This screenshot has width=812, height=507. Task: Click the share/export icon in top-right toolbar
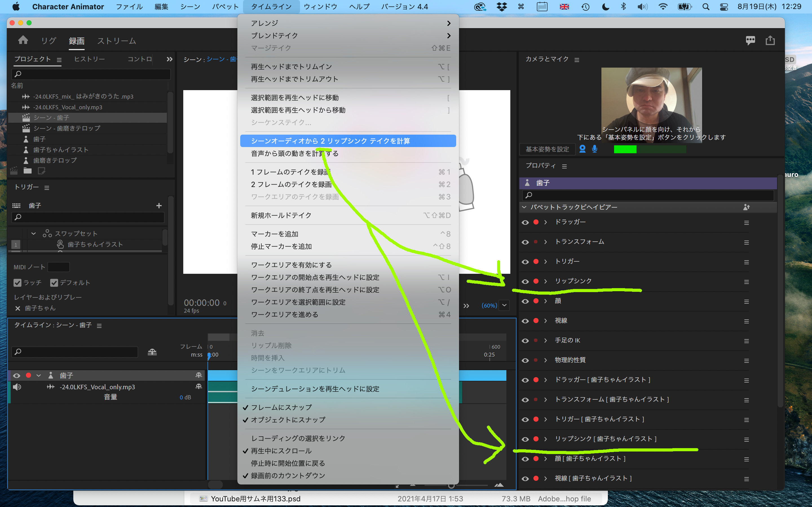(x=770, y=40)
